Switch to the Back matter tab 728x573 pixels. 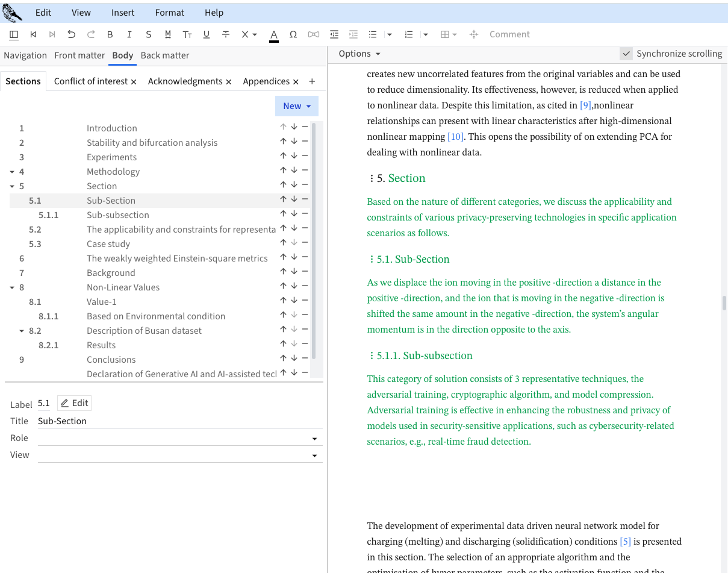(165, 55)
